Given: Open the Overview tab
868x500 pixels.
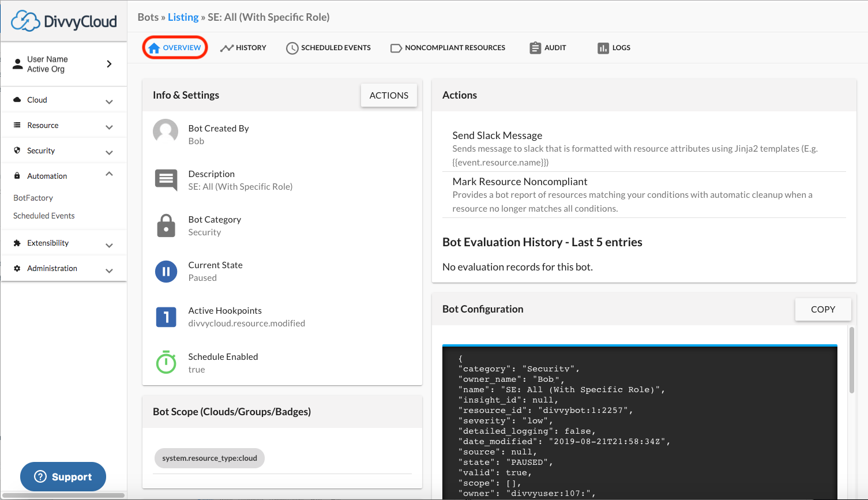Looking at the screenshot, I should (175, 48).
